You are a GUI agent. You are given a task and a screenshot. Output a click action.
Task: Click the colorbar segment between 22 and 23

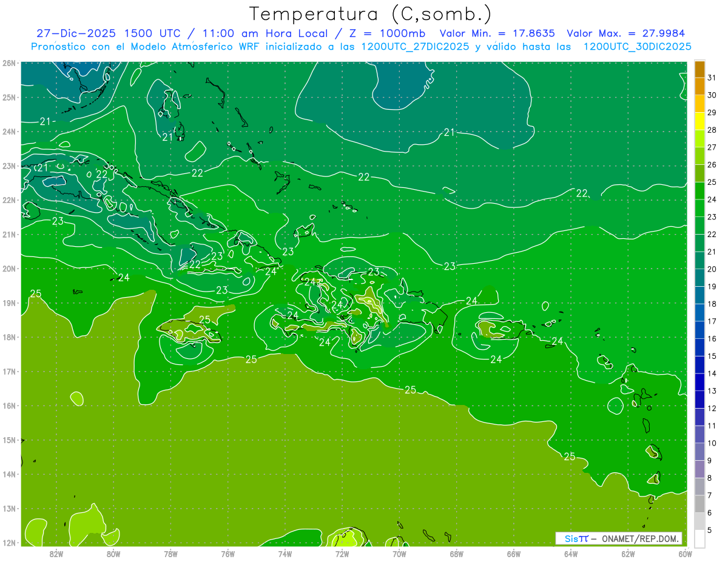tap(699, 226)
